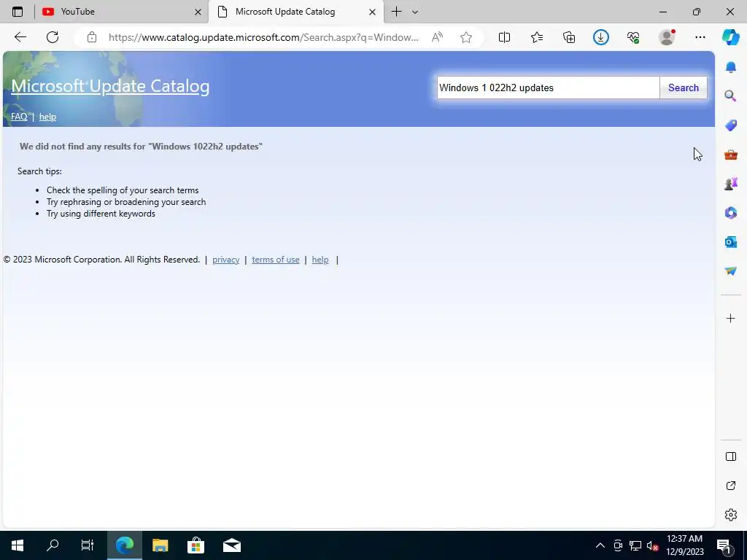Open the privacy link
Screen dimensions: 747x560
226,260
